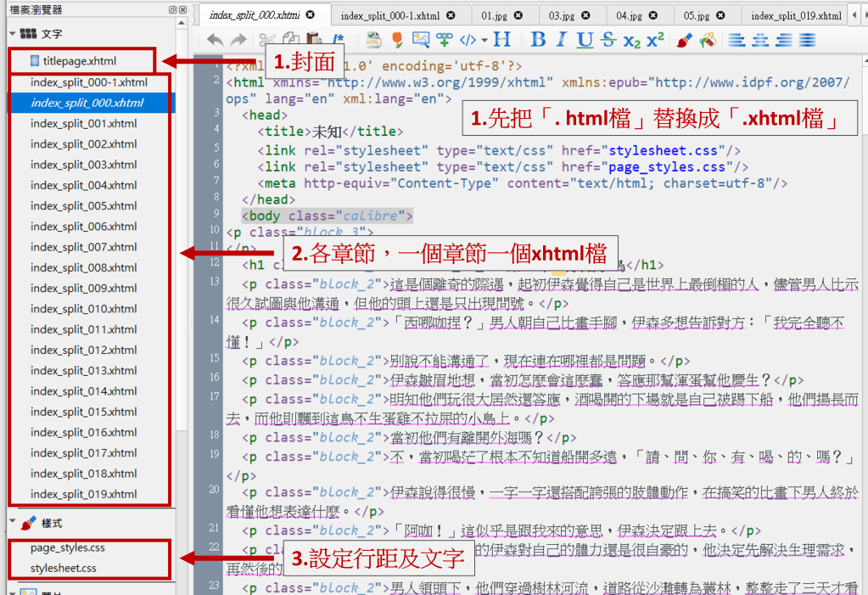Viewport: 868px width, 595px height.
Task: Click the red paintbrush text color icon
Action: coord(685,40)
